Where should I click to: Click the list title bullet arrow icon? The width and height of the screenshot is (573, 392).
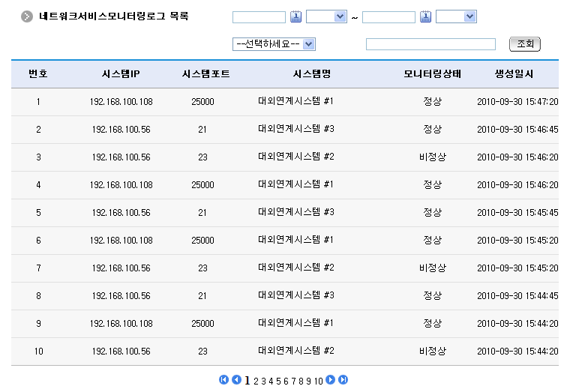point(27,16)
